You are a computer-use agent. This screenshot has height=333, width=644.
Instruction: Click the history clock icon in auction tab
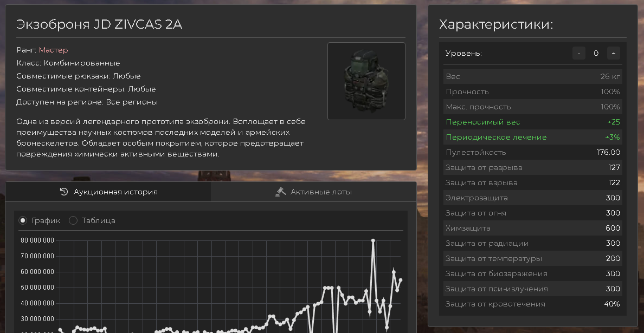click(63, 192)
